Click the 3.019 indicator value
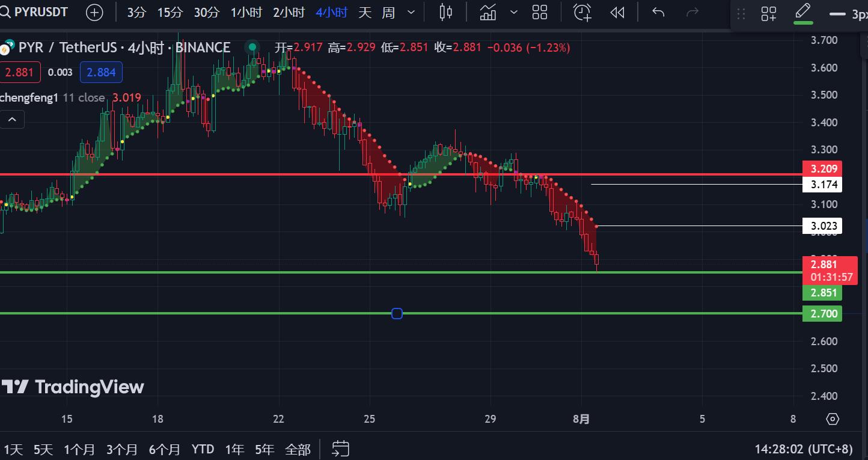This screenshot has height=460, width=868. (x=127, y=97)
